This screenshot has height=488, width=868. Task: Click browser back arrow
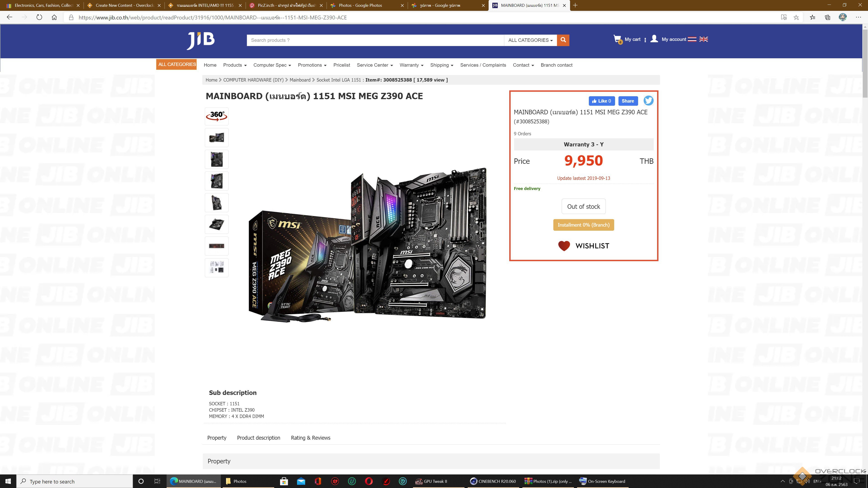click(x=9, y=17)
